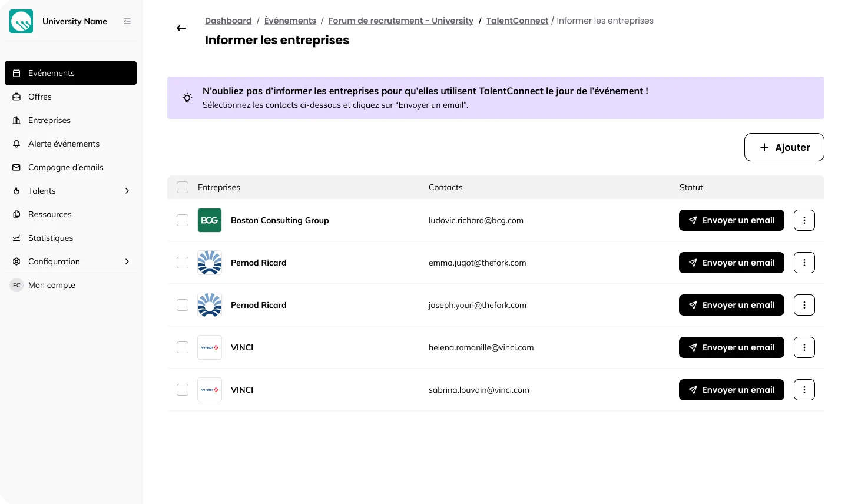Image resolution: width=848 pixels, height=504 pixels.
Task: Send email to joseph.youri@thefork.com
Action: click(x=731, y=305)
